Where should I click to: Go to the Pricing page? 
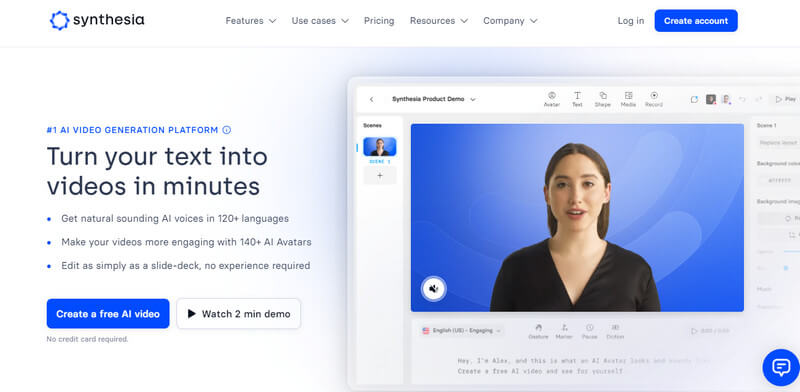379,21
